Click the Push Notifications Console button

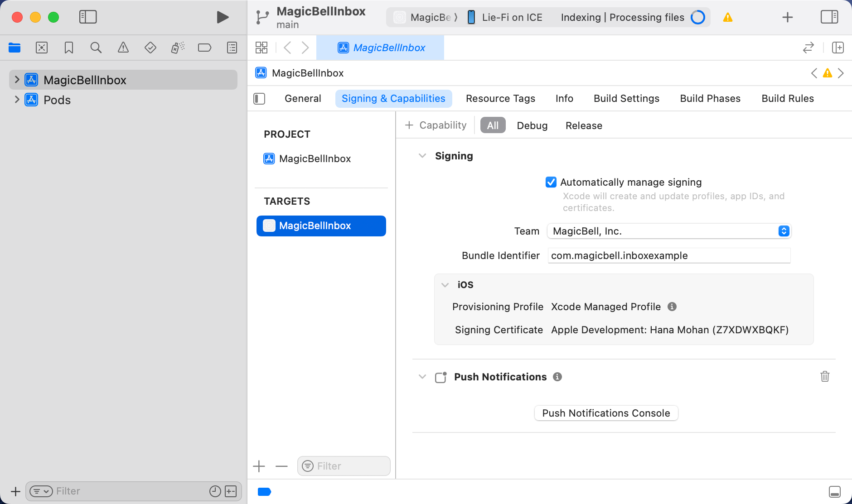pyautogui.click(x=606, y=413)
